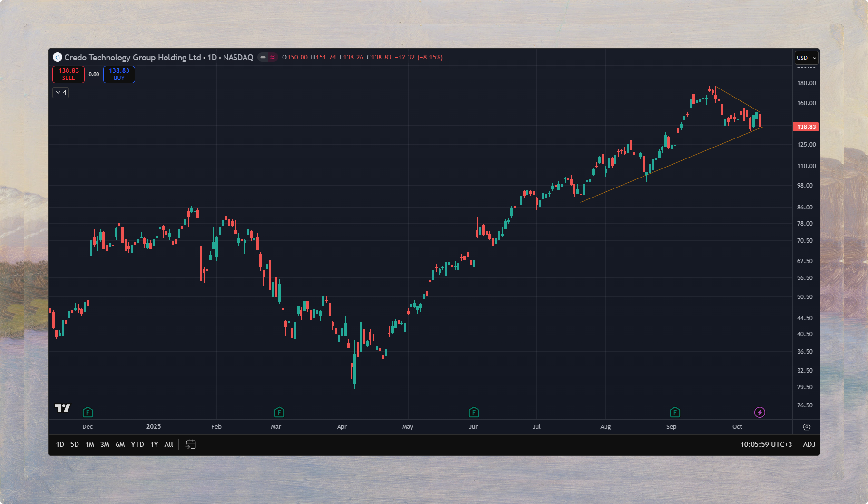Click the 86.00 price scale label
This screenshot has height=504, width=868.
[x=805, y=207]
